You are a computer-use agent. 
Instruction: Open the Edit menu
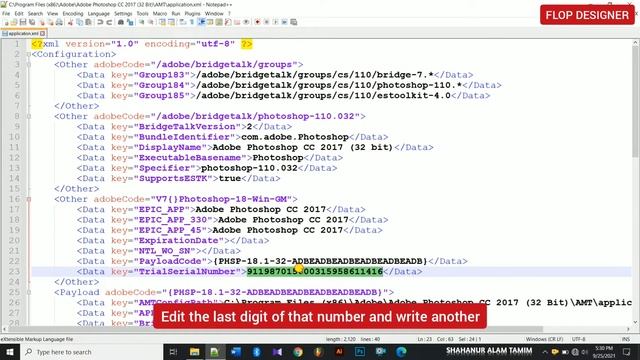click(19, 13)
